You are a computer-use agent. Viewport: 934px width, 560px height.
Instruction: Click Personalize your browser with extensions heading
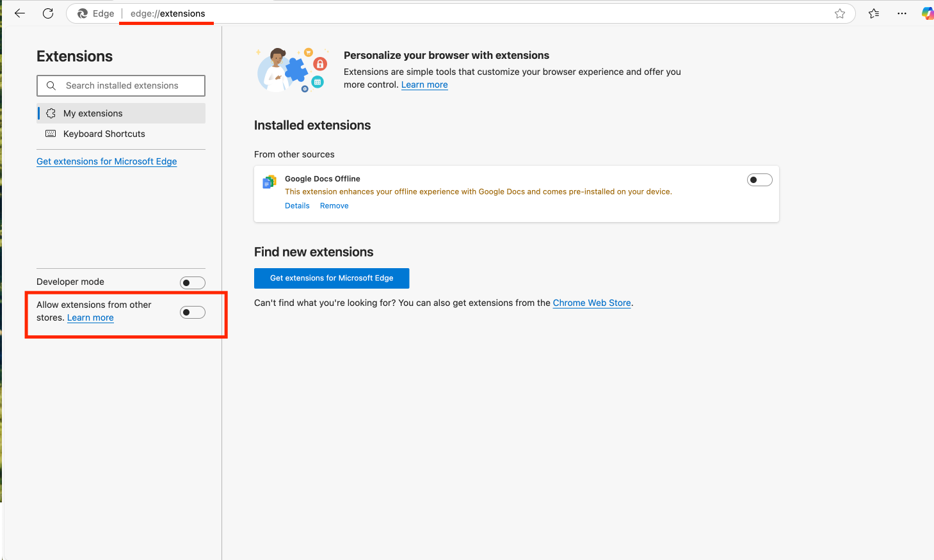pos(446,55)
